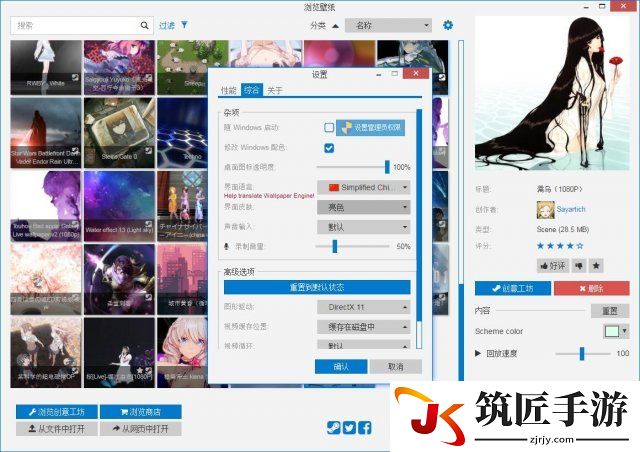Click the search magnifier icon

pos(144,25)
